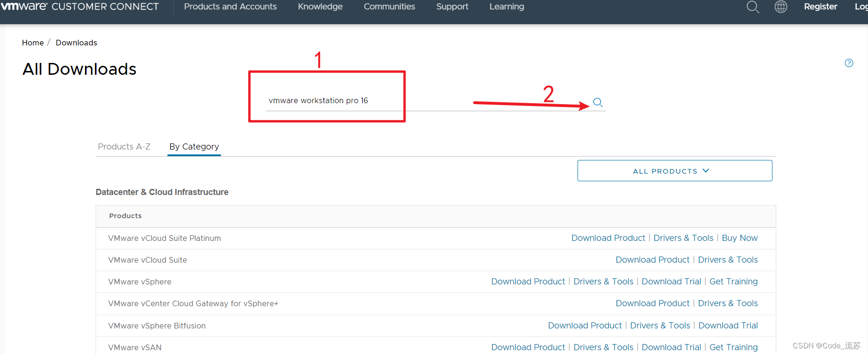Click Download Trial for VMware vSAN

(671, 347)
